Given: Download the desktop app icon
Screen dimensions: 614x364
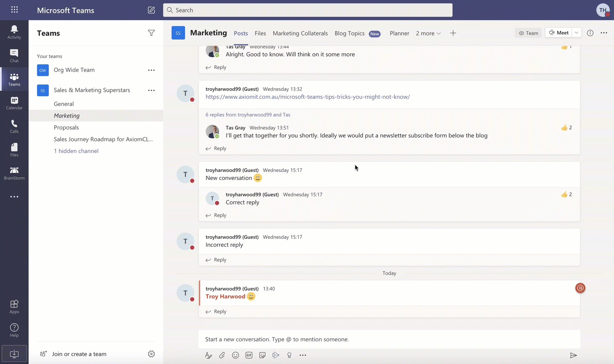Looking at the screenshot, I should pyautogui.click(x=14, y=353).
